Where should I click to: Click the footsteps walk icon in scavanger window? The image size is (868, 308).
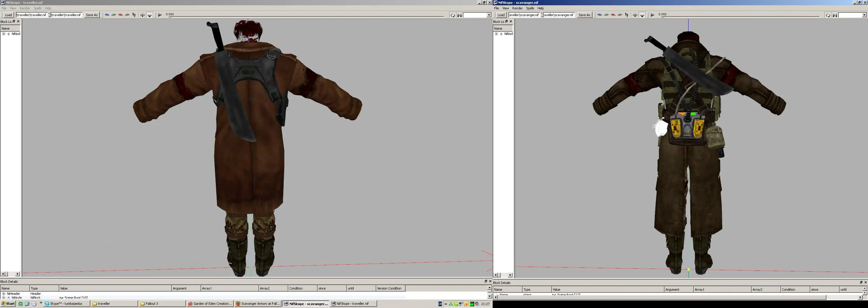pos(627,15)
